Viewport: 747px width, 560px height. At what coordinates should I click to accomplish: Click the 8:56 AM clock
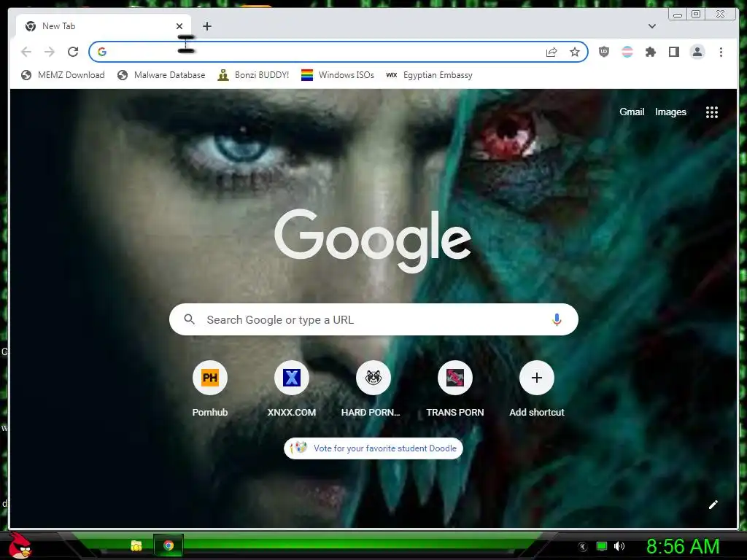(683, 546)
